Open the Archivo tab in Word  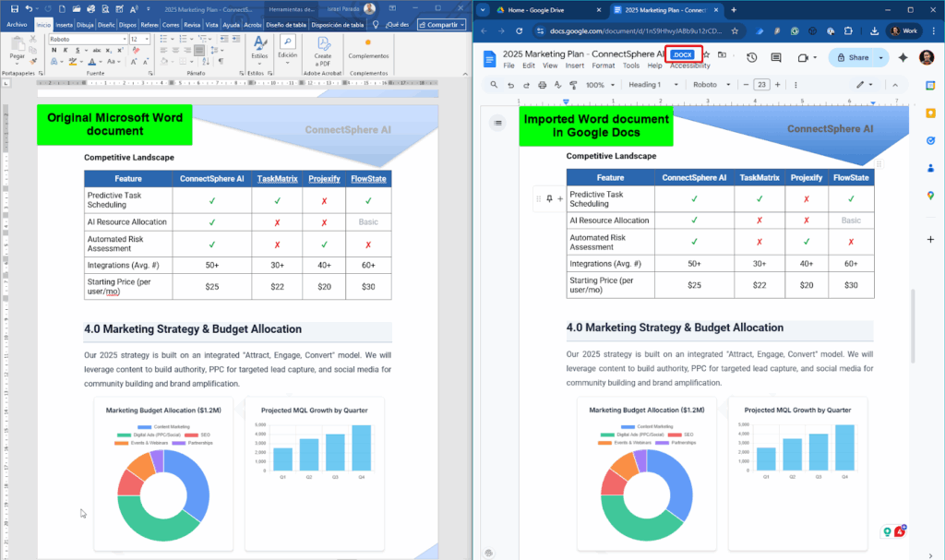17,25
